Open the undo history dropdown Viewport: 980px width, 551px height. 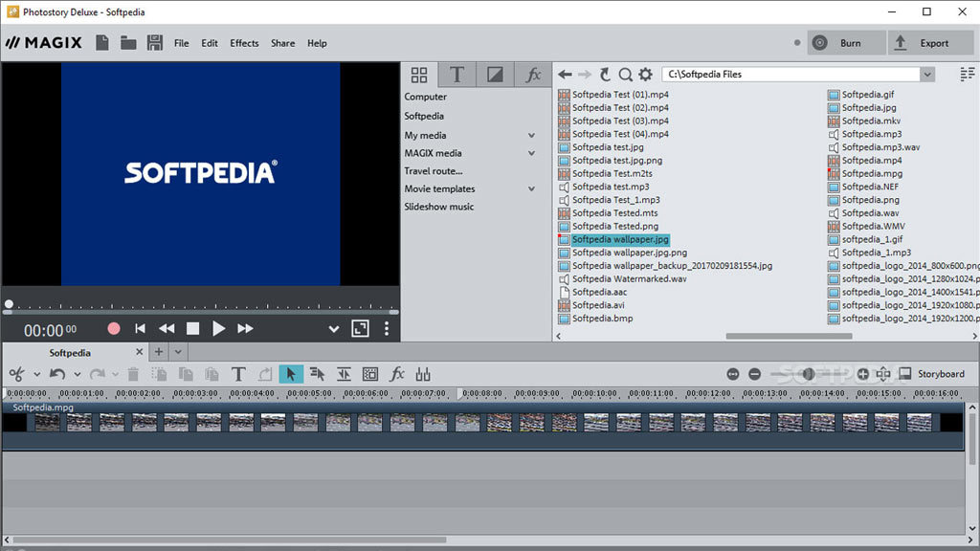coord(77,375)
